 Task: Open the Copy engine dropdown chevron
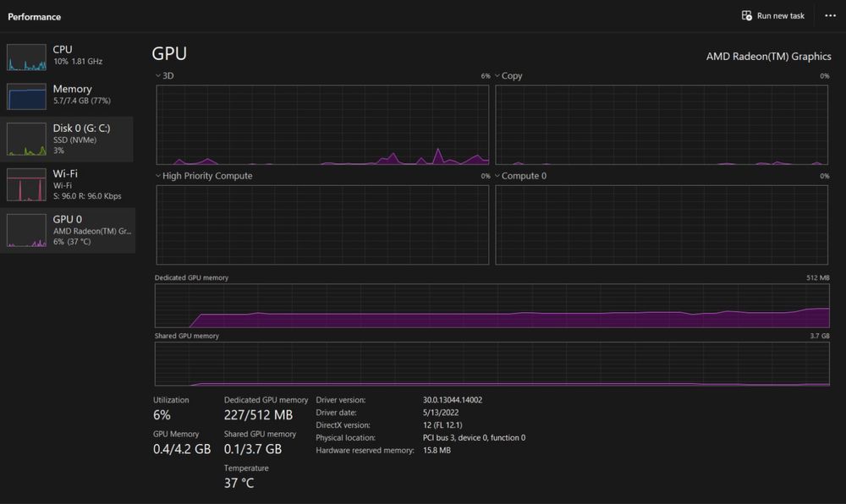point(497,75)
